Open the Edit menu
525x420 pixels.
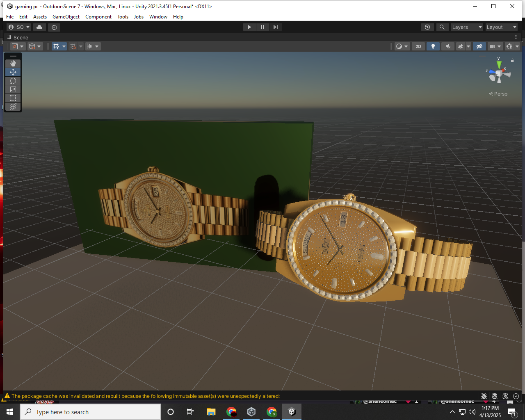(x=23, y=17)
